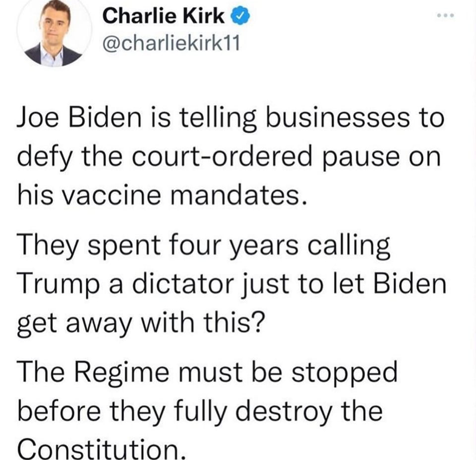Open the three-dot more options menu
This screenshot has width=476, height=460.
(445, 15)
